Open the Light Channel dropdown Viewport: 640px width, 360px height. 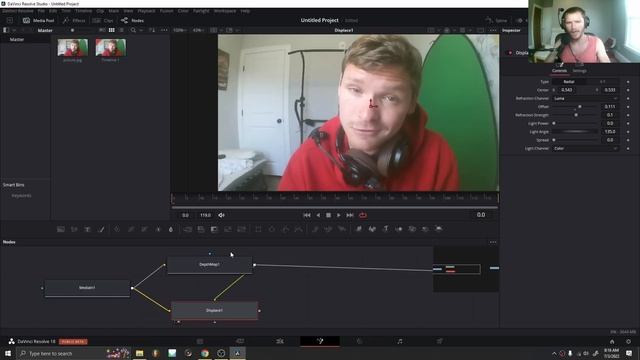[x=585, y=149]
